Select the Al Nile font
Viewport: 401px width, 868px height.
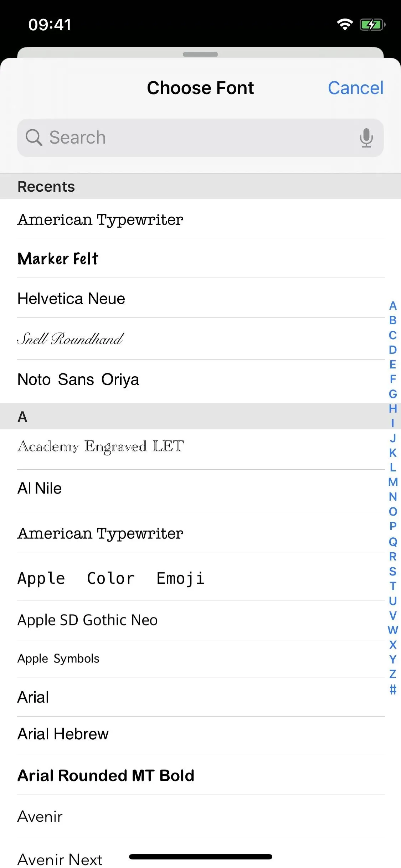pos(40,489)
